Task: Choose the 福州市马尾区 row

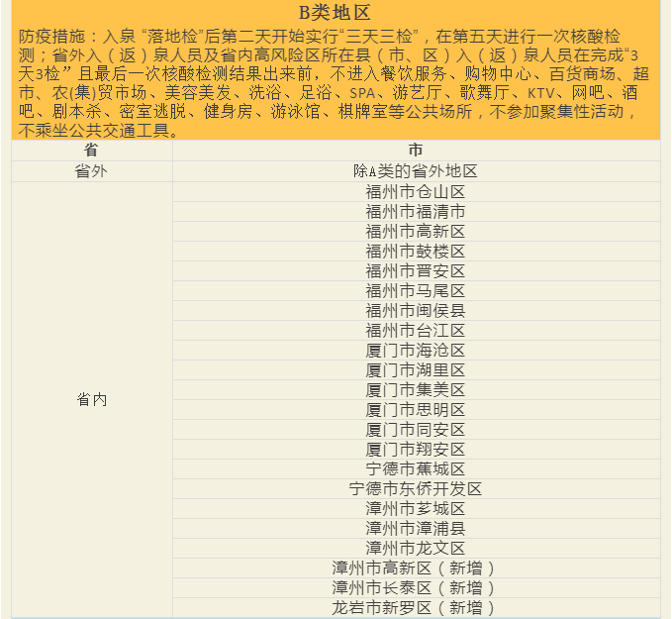Action: tap(416, 290)
